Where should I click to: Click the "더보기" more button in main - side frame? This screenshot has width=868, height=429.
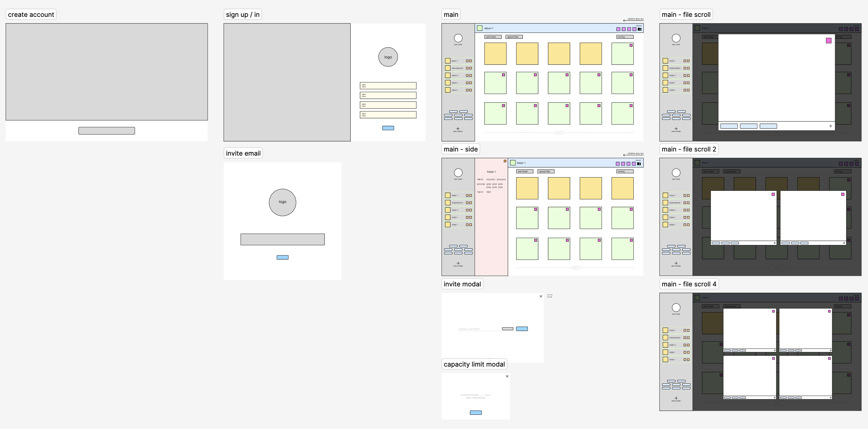(x=575, y=268)
